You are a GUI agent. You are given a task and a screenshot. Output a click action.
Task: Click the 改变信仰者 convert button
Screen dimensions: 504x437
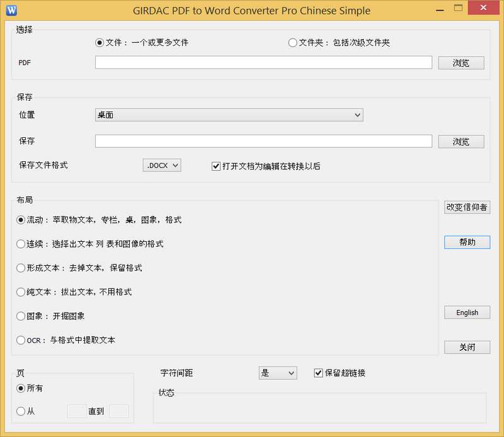tap(467, 207)
